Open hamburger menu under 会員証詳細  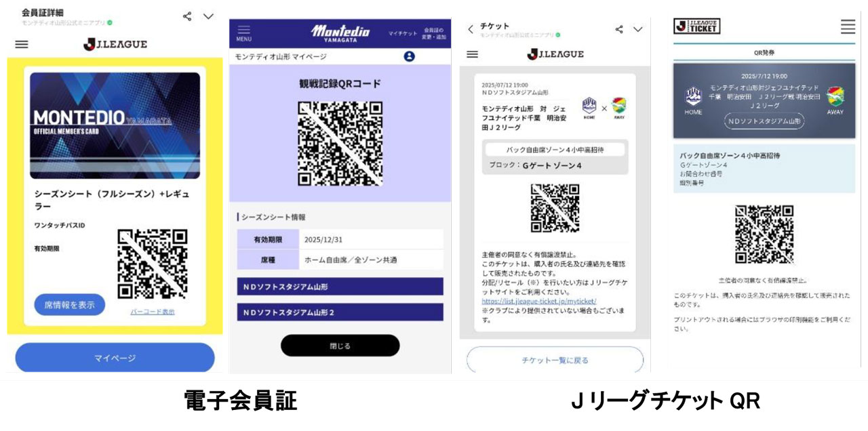tap(22, 44)
